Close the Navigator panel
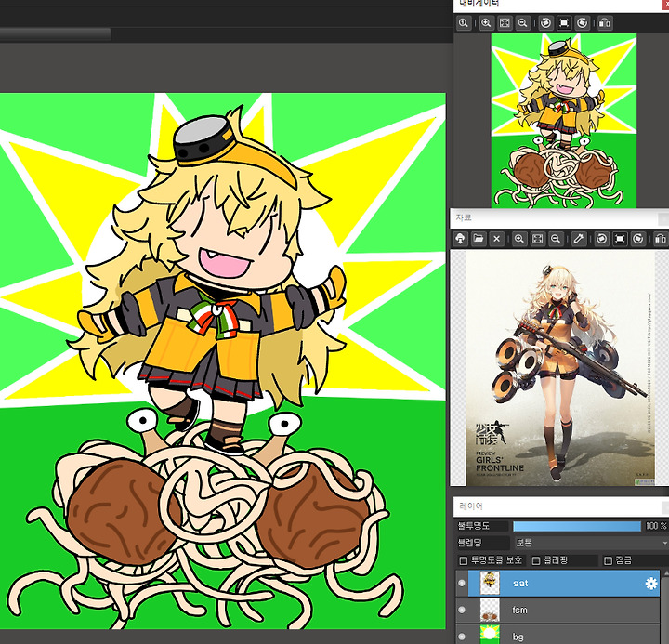669x644 pixels. (x=665, y=3)
